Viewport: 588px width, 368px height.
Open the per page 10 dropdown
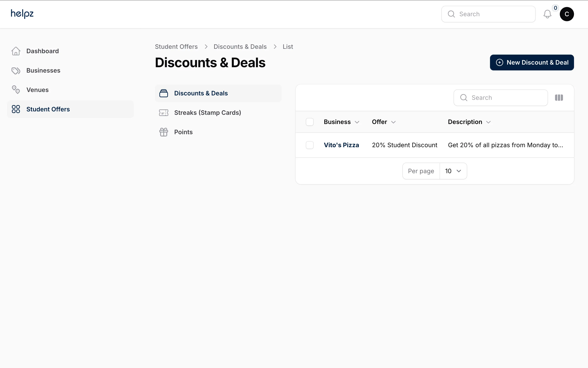[453, 171]
